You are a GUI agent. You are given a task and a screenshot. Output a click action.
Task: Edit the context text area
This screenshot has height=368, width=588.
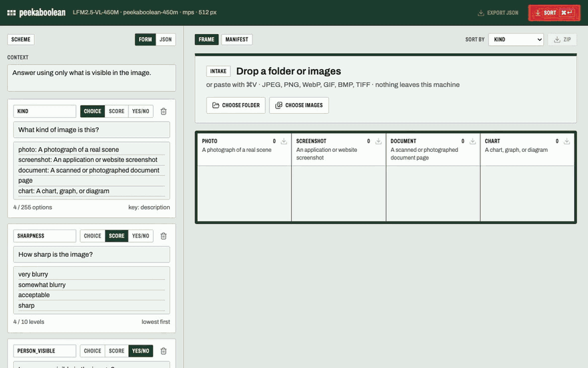[92, 78]
